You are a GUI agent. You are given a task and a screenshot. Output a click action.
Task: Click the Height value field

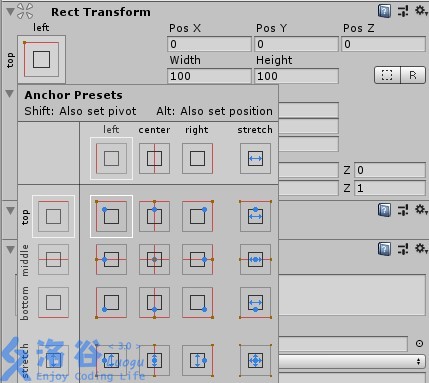[296, 76]
